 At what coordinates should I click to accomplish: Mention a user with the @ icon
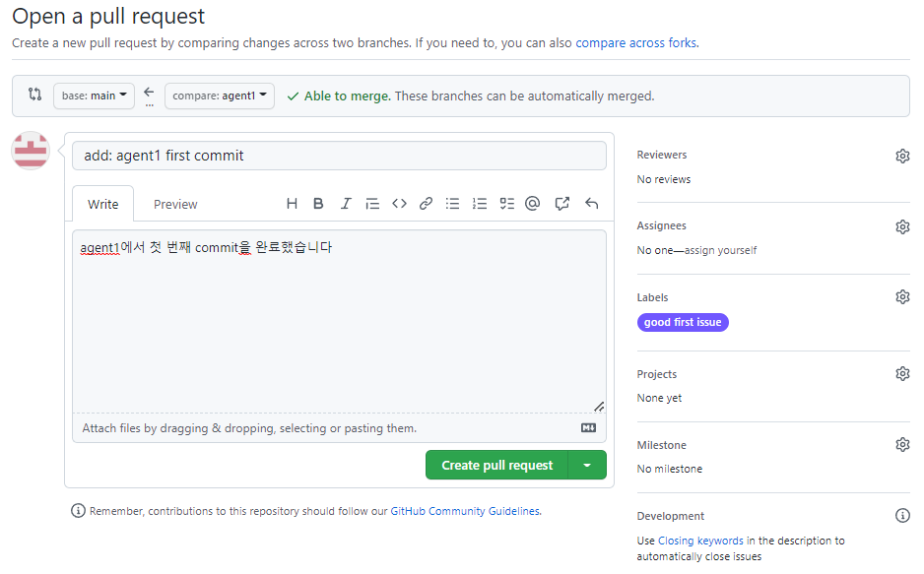click(533, 204)
